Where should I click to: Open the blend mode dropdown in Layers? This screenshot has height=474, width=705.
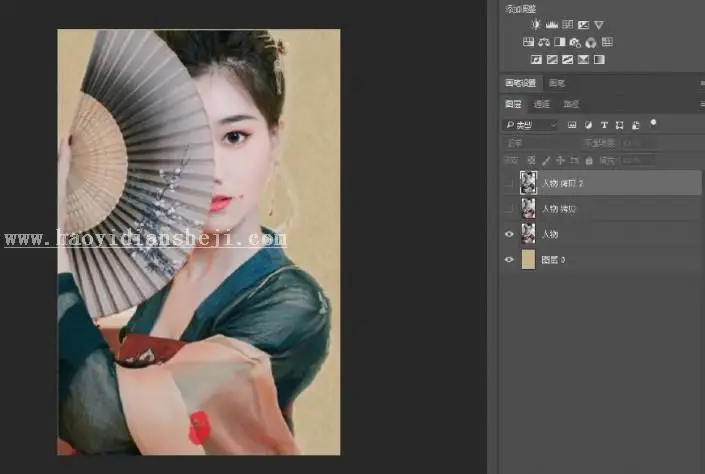pos(540,143)
